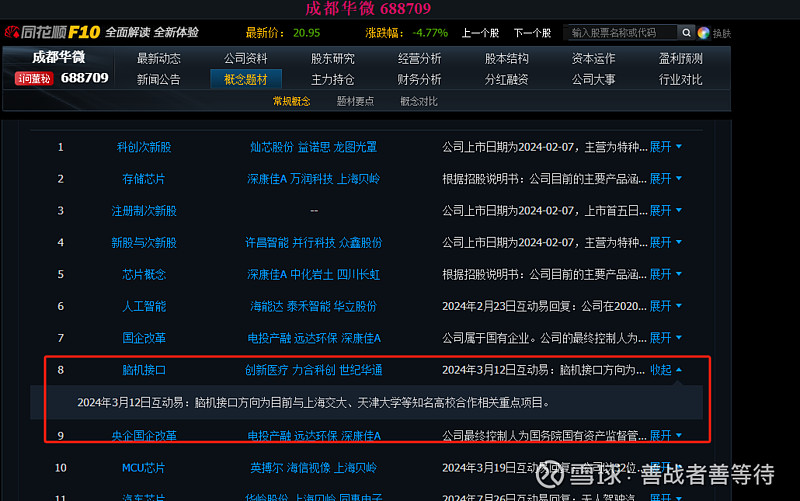The image size is (800, 501).
Task: Open the 注册制次新股 concept link
Action: point(144,211)
